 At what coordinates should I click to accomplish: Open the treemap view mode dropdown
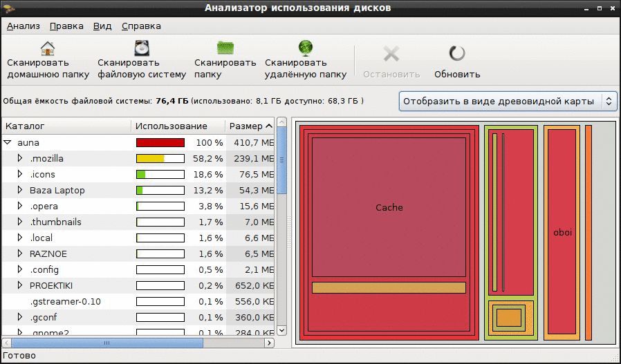(508, 102)
